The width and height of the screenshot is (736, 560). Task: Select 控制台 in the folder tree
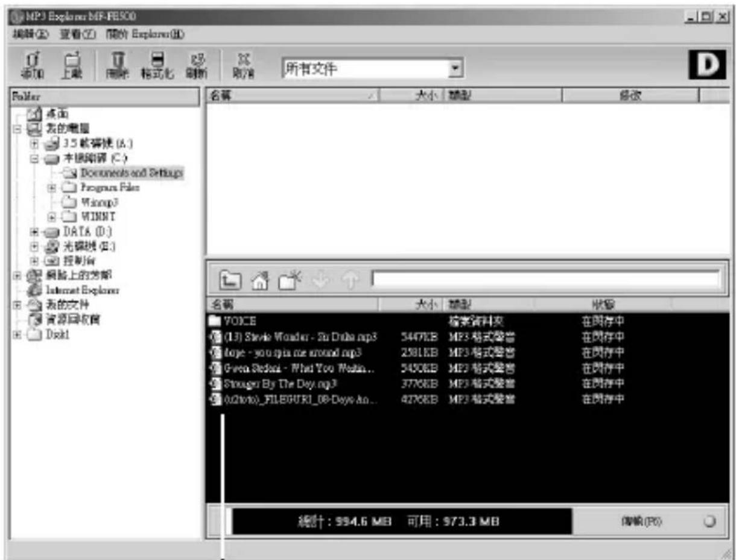(x=80, y=261)
